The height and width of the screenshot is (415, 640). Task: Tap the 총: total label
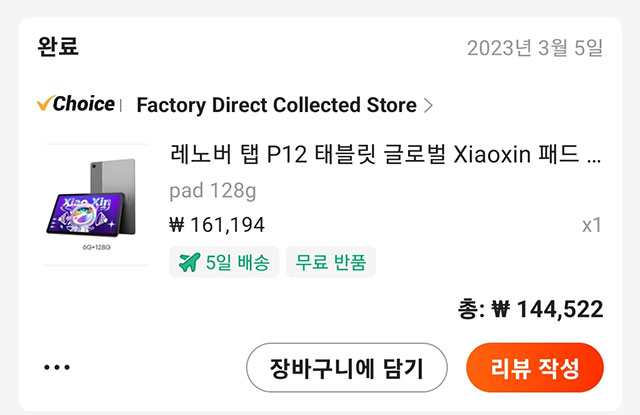coord(470,310)
